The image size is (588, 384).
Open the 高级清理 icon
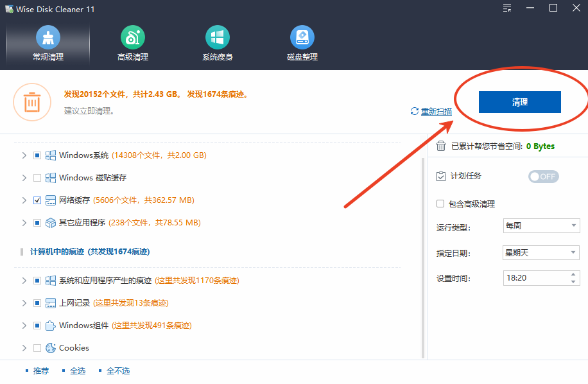click(x=133, y=38)
